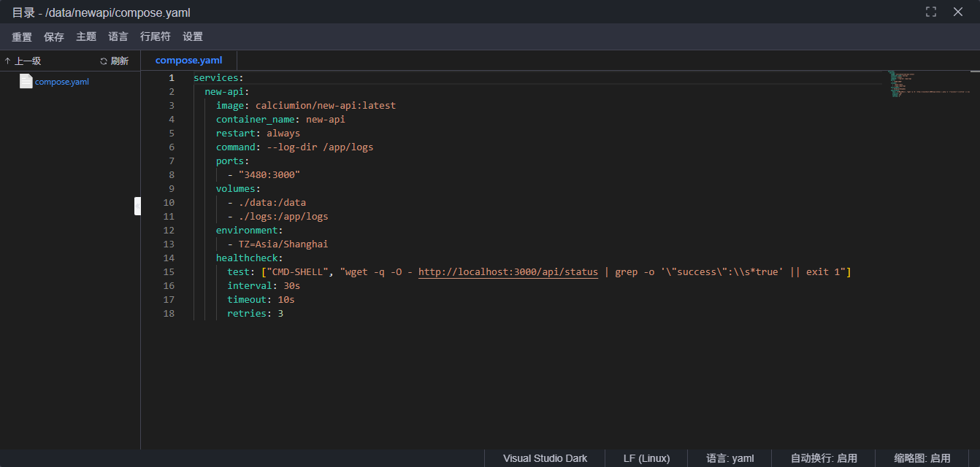Click the localhost:3000/api/status URL link

(508, 272)
